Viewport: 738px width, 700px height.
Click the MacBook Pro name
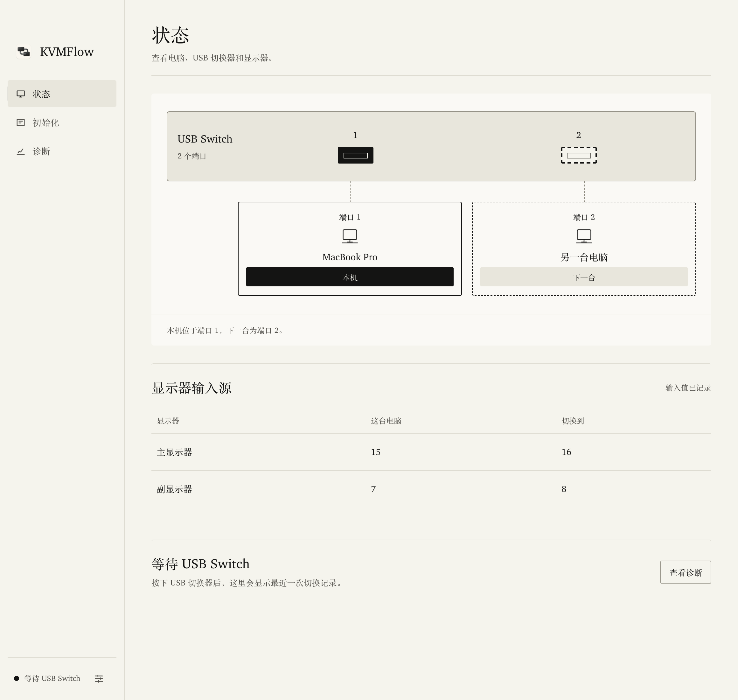(350, 257)
